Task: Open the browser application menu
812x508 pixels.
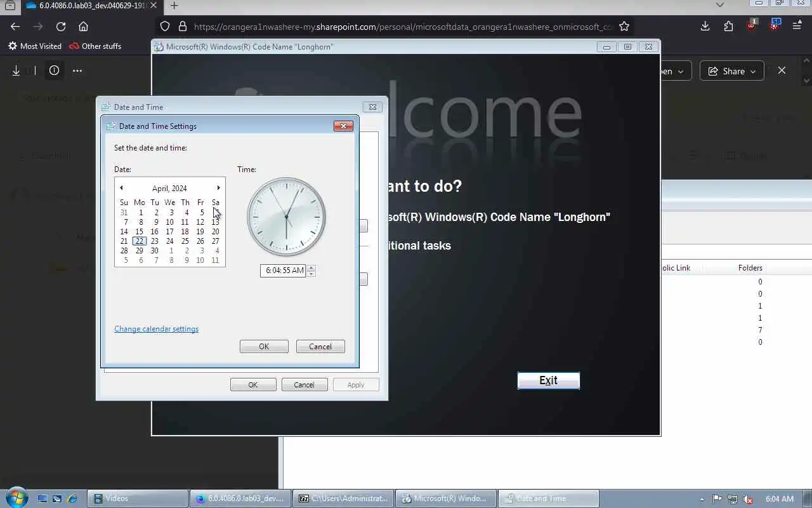Action: coord(797,26)
